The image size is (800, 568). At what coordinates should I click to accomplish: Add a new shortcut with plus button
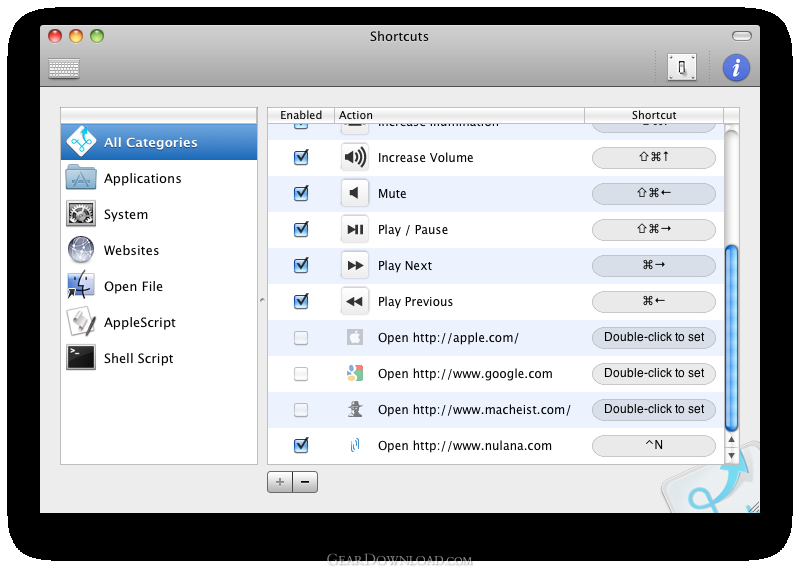(280, 482)
